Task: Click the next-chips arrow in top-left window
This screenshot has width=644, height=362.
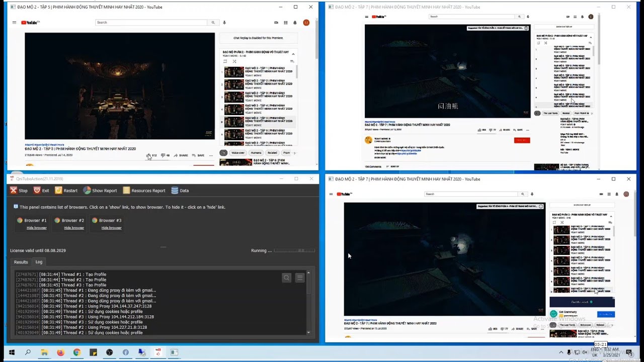Action: tap(295, 153)
